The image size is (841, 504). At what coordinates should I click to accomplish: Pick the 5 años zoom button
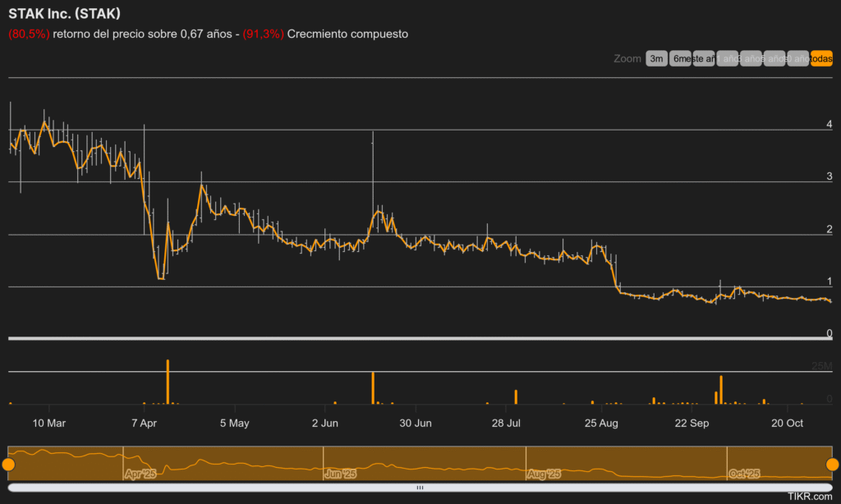774,58
